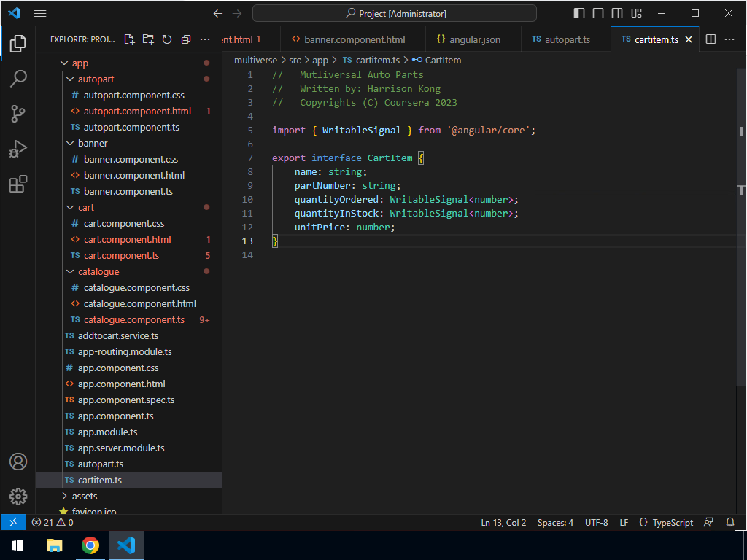The height and width of the screenshot is (560, 747).
Task: Toggle the secondary side bar layout button
Action: coord(617,13)
